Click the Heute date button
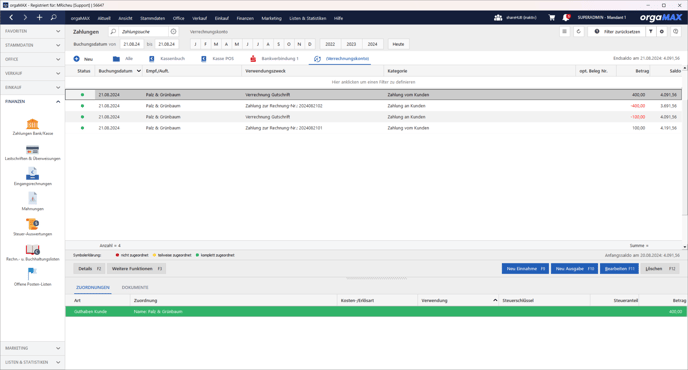The width and height of the screenshot is (688, 370). point(398,44)
